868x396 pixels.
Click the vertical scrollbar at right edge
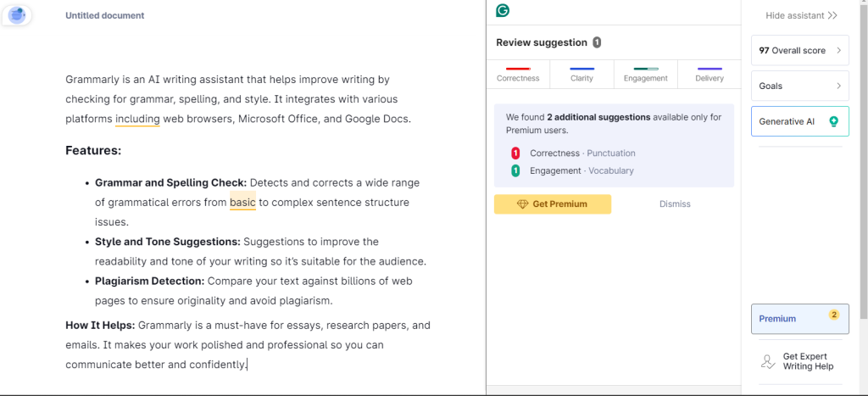pyautogui.click(x=864, y=160)
